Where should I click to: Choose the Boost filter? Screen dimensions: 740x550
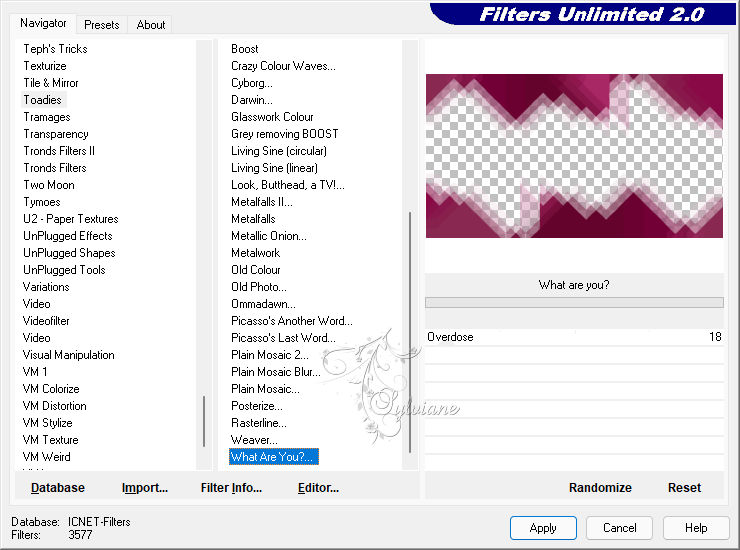(244, 49)
